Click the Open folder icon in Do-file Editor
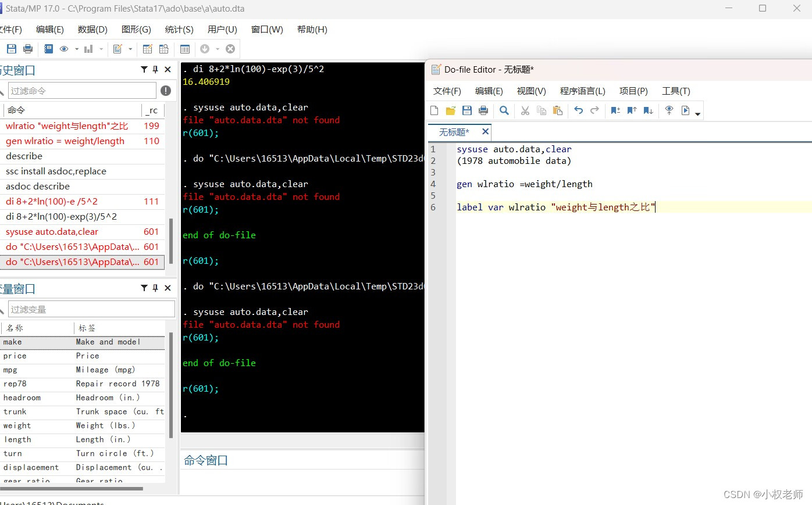812x505 pixels. coord(450,110)
